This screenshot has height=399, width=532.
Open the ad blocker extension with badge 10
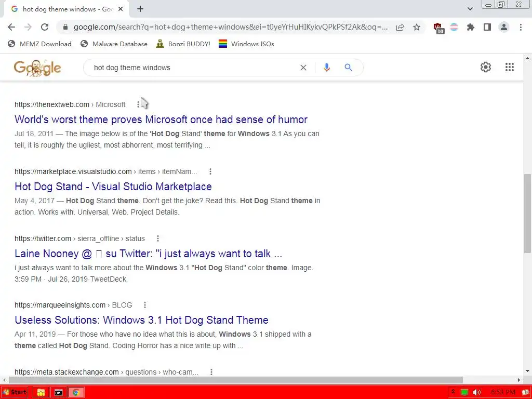tap(438, 28)
